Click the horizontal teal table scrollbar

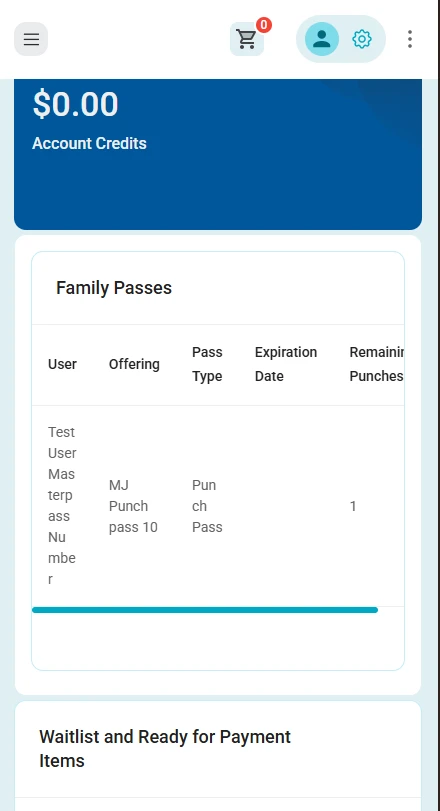(205, 610)
